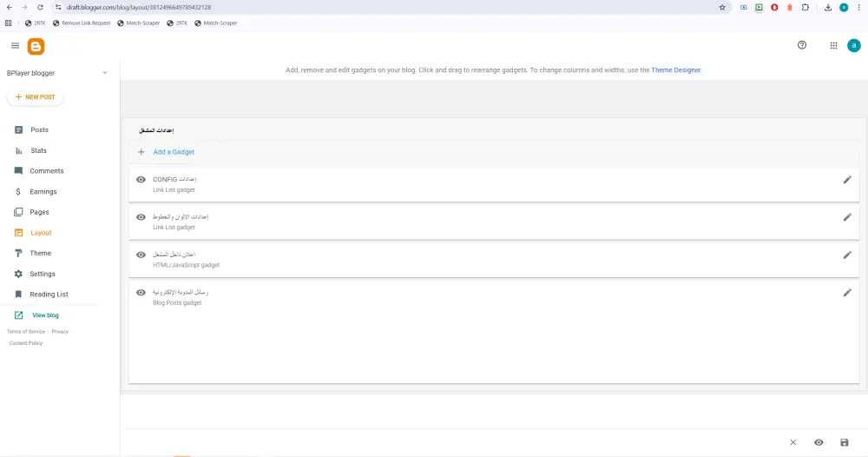Reload the page in the browser

click(40, 7)
